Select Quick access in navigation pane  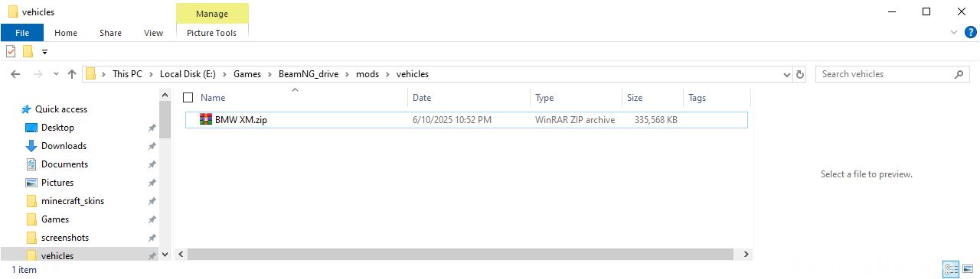(61, 109)
